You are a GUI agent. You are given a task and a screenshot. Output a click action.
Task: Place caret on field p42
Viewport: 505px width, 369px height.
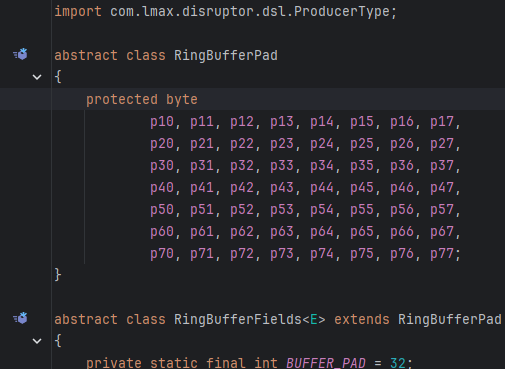[x=242, y=188]
